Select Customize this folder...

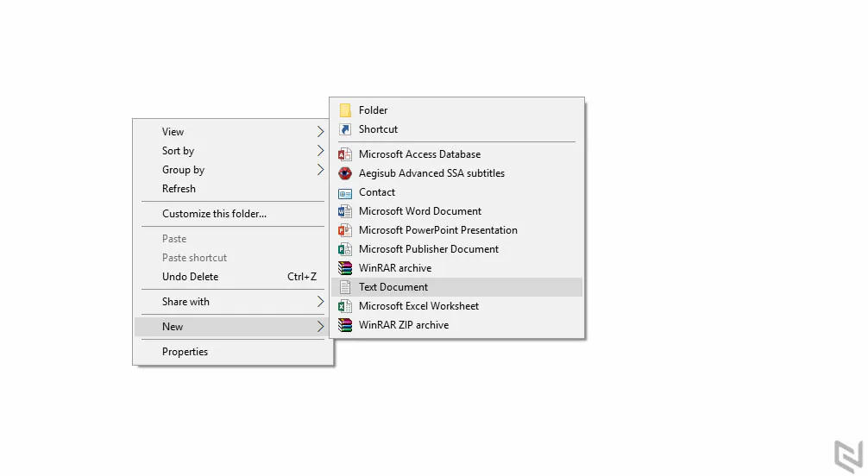233,214
